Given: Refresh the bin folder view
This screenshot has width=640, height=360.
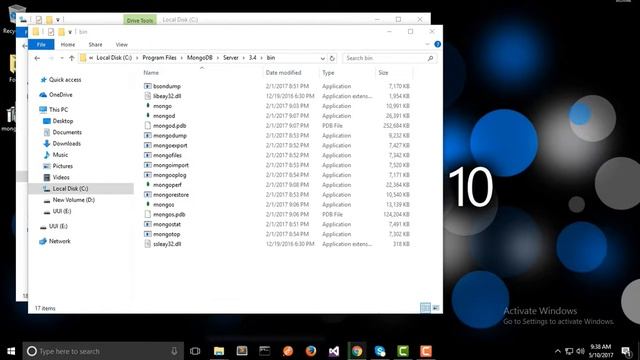Looking at the screenshot, I should click(x=332, y=58).
